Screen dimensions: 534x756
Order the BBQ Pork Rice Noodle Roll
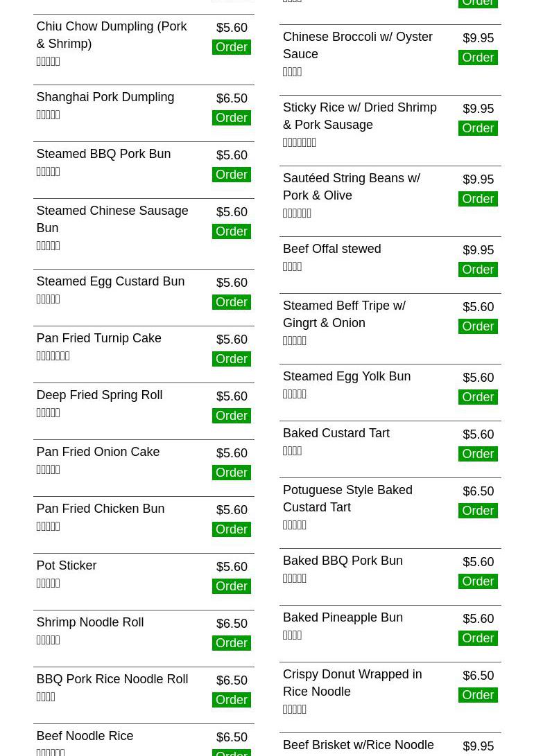231,700
